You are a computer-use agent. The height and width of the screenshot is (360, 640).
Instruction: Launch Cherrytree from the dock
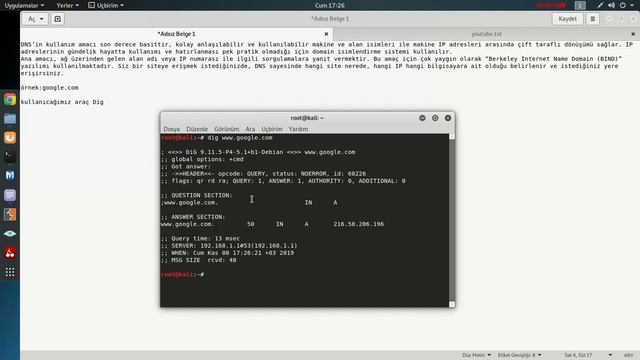[x=10, y=253]
